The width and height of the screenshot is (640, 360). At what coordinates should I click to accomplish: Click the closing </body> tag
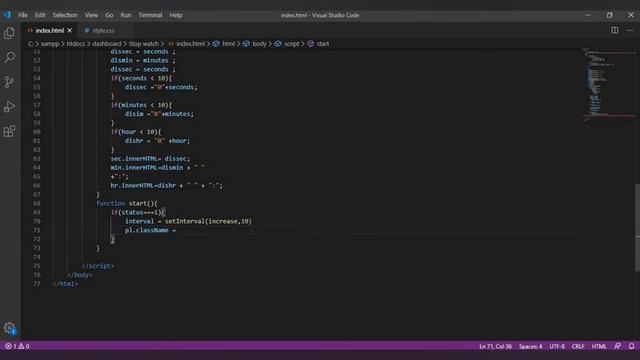pyautogui.click(x=80, y=275)
